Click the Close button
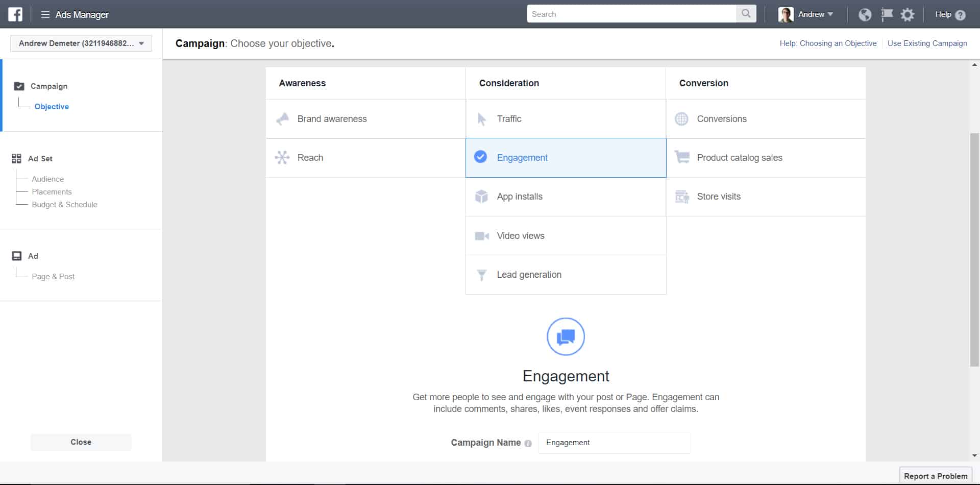 [81, 442]
